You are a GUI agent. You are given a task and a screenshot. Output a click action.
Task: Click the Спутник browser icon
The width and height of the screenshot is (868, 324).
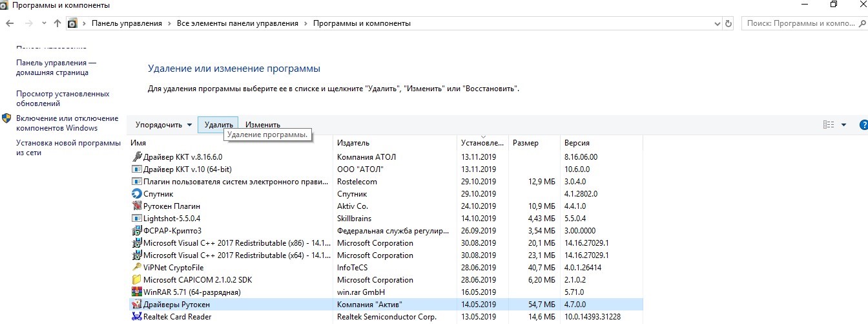(136, 194)
